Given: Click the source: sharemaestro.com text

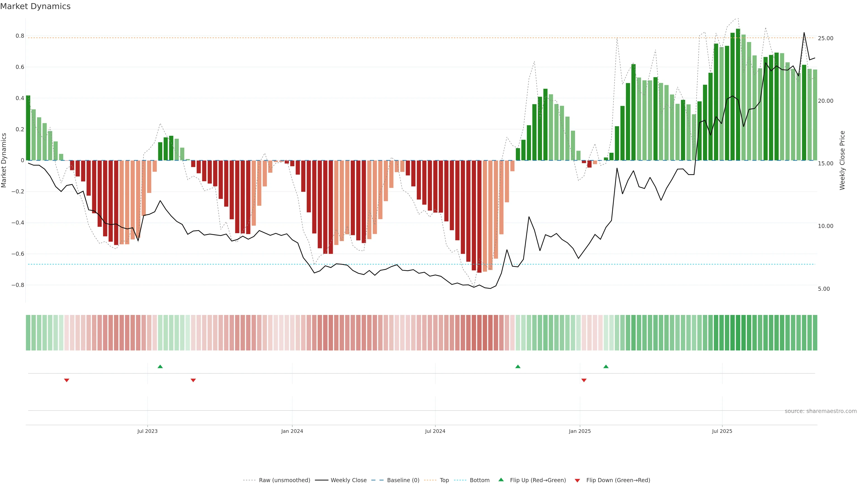Looking at the screenshot, I should click(x=821, y=411).
